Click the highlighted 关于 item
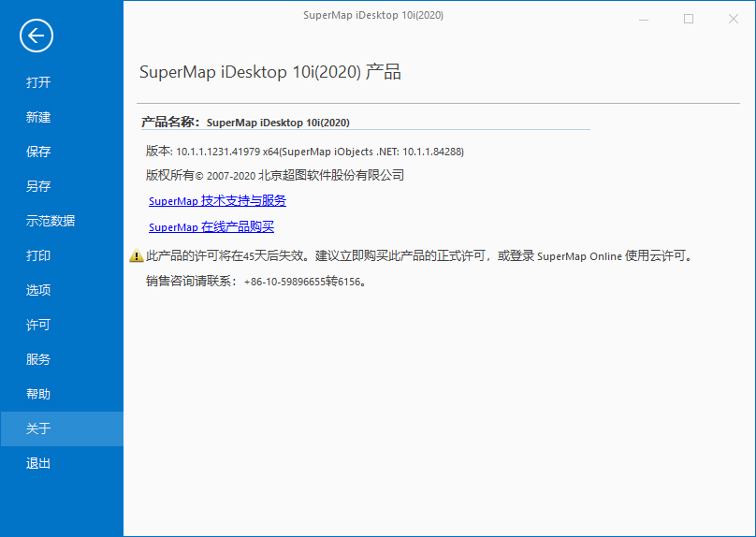The width and height of the screenshot is (756, 537). tap(38, 428)
